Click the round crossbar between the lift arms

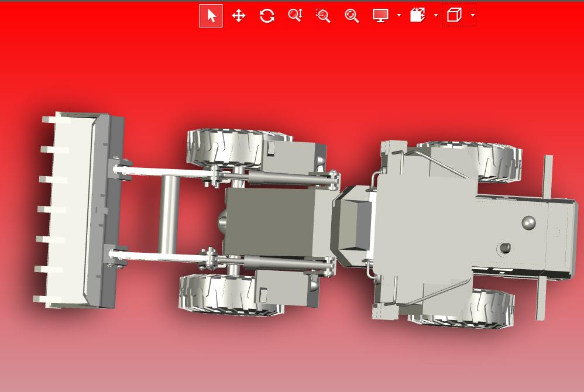(169, 215)
